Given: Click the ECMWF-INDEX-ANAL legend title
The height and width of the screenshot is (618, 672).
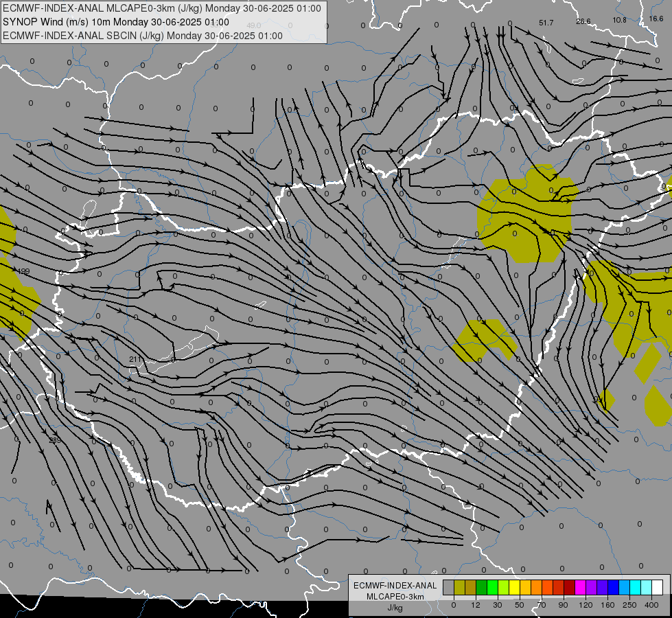Looking at the screenshot, I should point(395,586).
